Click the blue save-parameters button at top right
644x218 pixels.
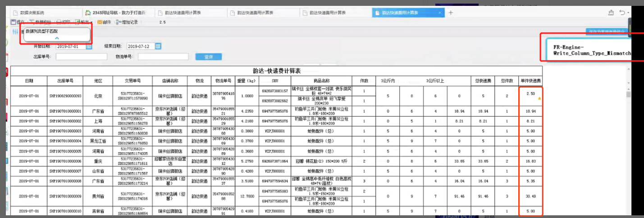point(607,32)
